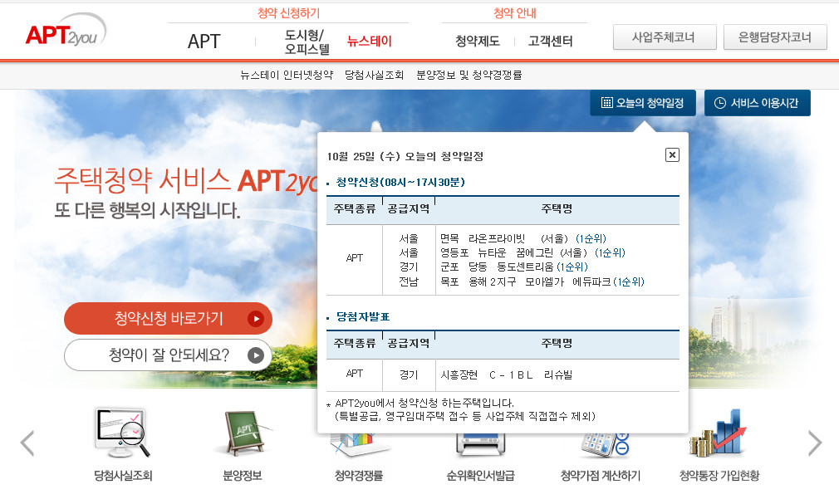The image size is (839, 504).
Task: Click the right carousel arrow
Action: coord(815,443)
